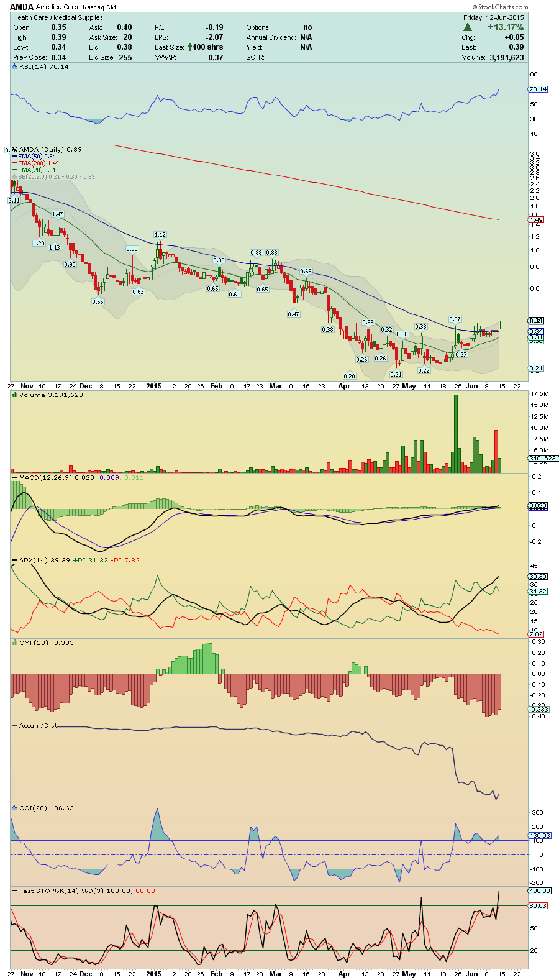Click the 2015 label on price chart axis
The height and width of the screenshot is (980, 559).
(x=153, y=386)
